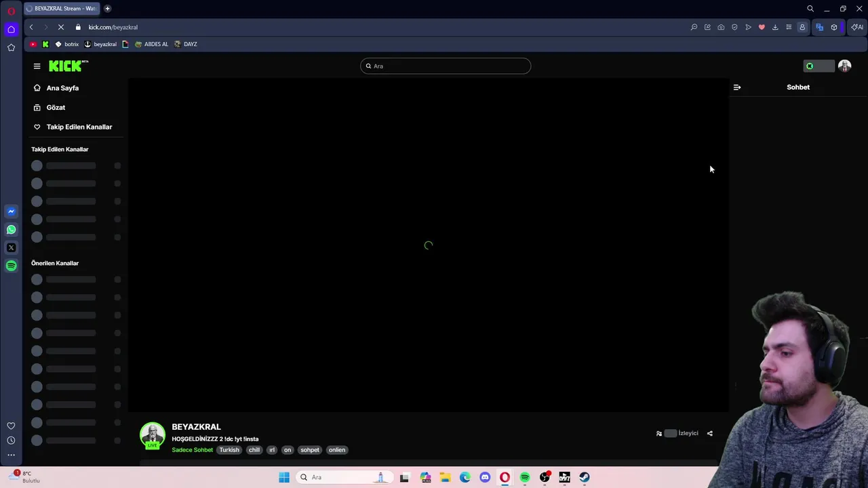Select the chill tag

254,450
